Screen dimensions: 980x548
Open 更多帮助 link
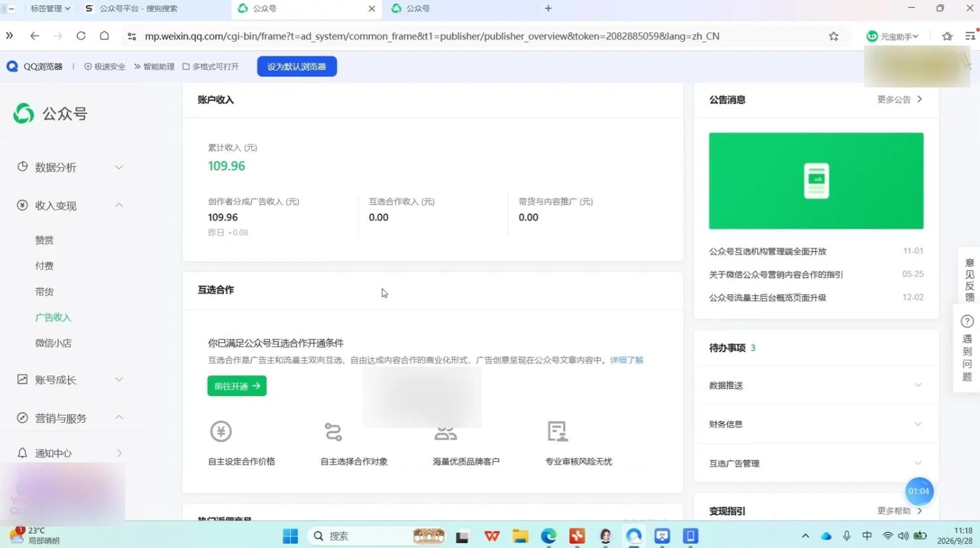click(899, 511)
